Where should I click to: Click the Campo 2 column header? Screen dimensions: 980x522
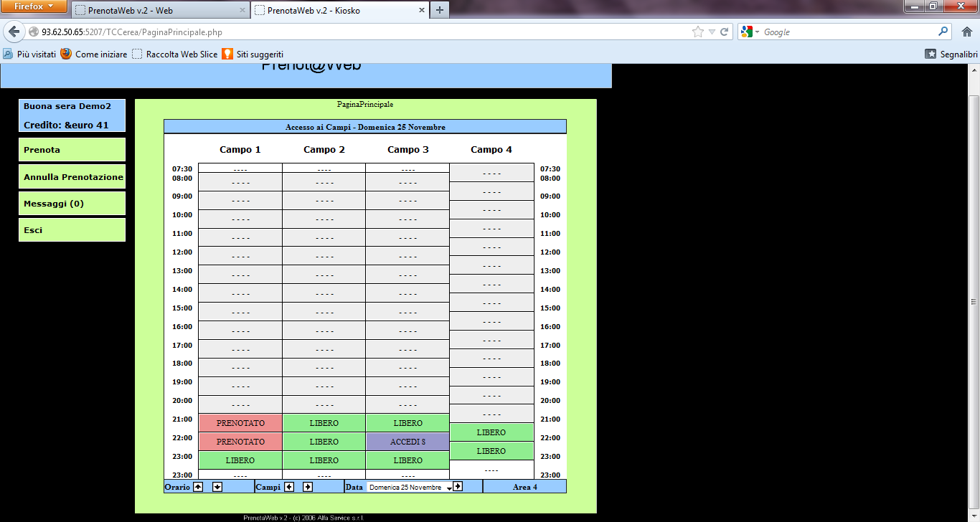pyautogui.click(x=324, y=150)
